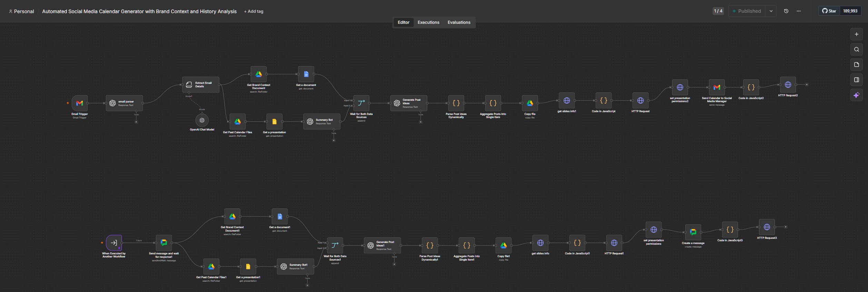The width and height of the screenshot is (868, 292).
Task: Select Wait for Both Data Sources merge node
Action: (361, 103)
